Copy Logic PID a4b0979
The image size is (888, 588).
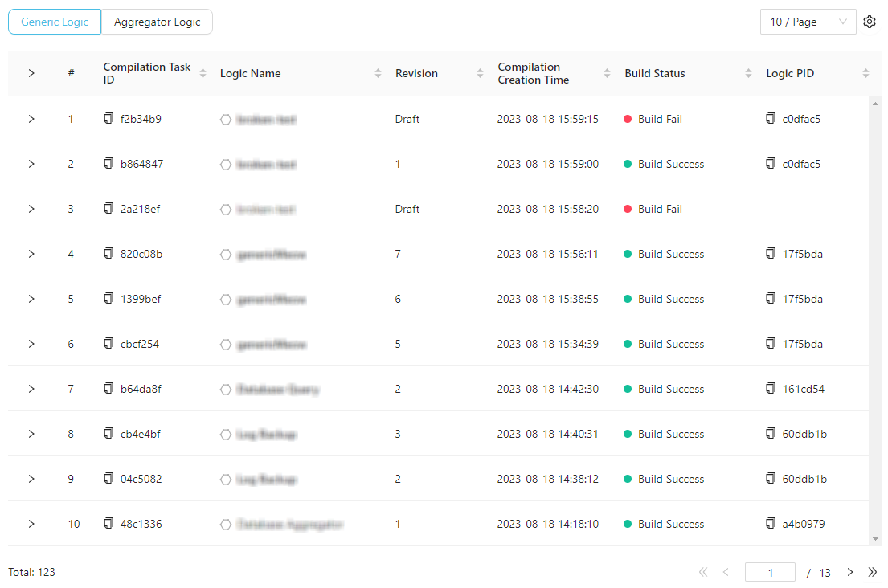tap(771, 524)
